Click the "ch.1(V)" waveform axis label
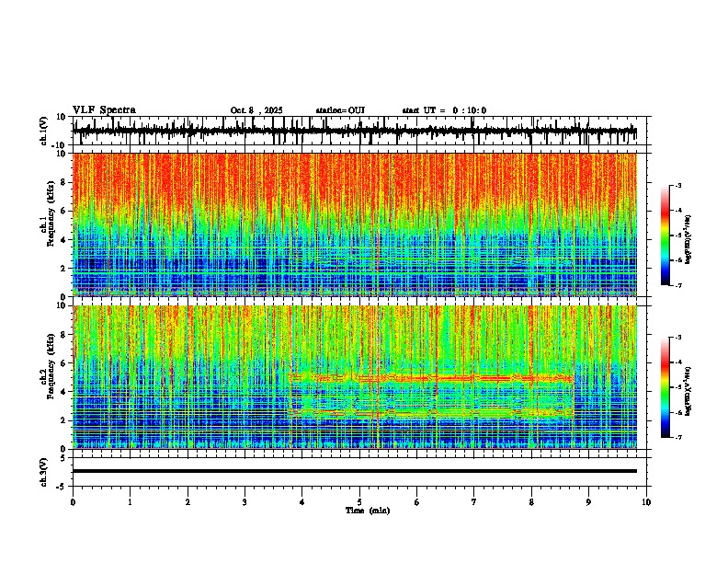This screenshot has width=728, height=563. tap(43, 131)
